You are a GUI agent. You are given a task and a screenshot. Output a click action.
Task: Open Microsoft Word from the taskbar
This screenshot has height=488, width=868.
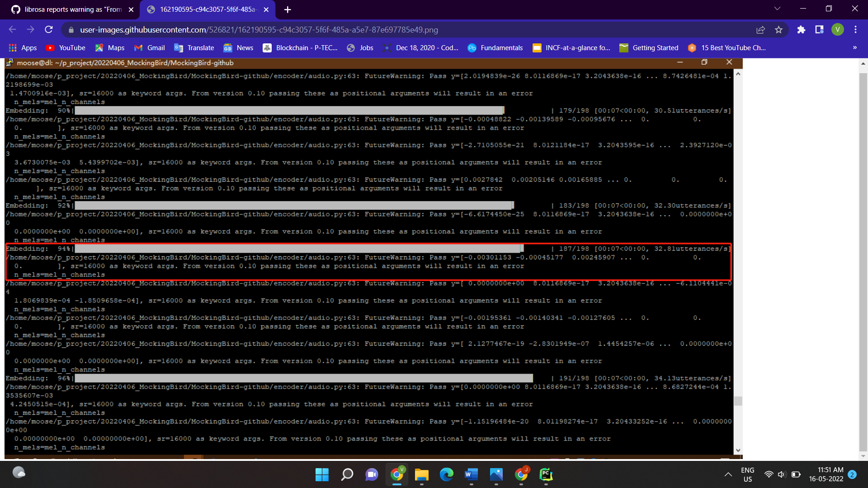click(471, 475)
